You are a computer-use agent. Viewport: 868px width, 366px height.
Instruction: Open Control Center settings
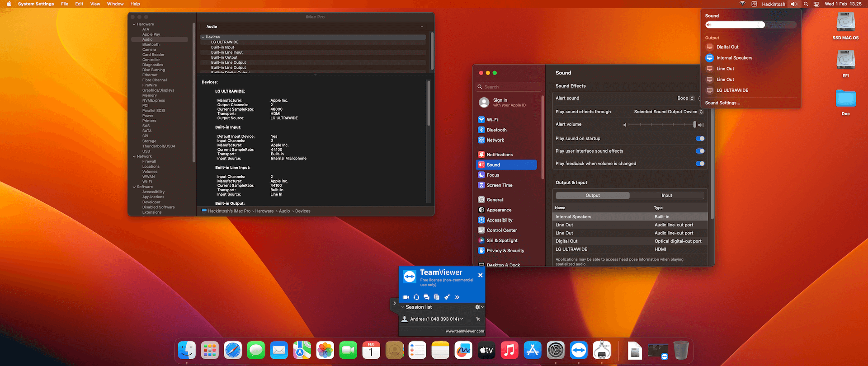coord(506,230)
